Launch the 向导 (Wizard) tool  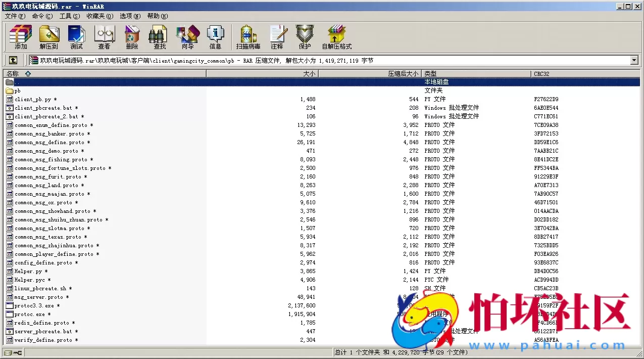click(x=187, y=36)
